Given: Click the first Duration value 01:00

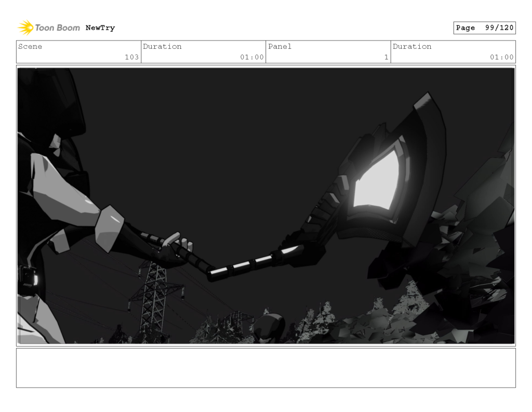Looking at the screenshot, I should click(254, 57).
